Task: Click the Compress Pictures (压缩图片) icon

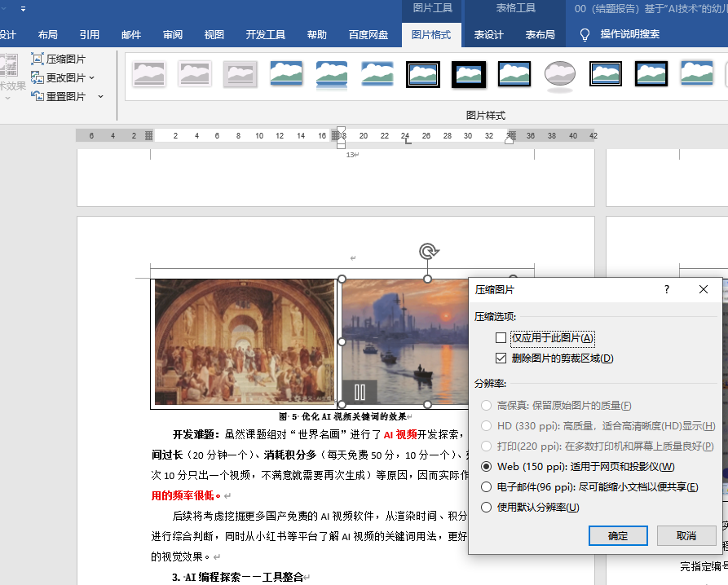Action: (38, 59)
